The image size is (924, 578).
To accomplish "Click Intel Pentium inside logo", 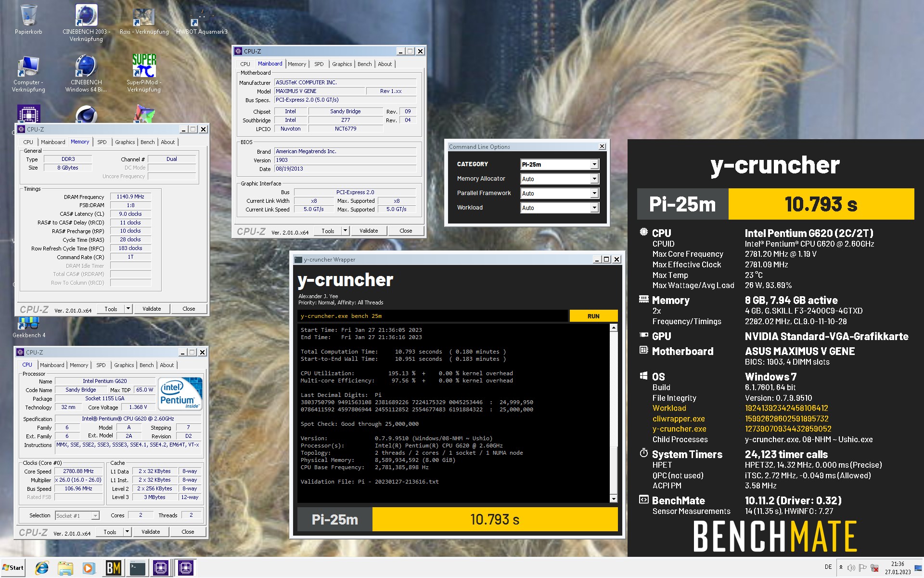I will [x=180, y=394].
